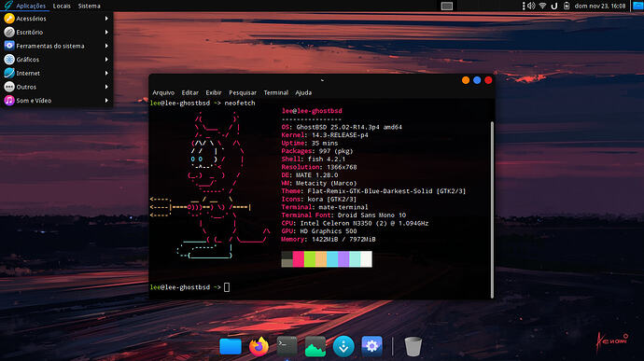This screenshot has height=361, width=644.
Task: Expand the Gráficos submenu arrow
Action: click(106, 60)
